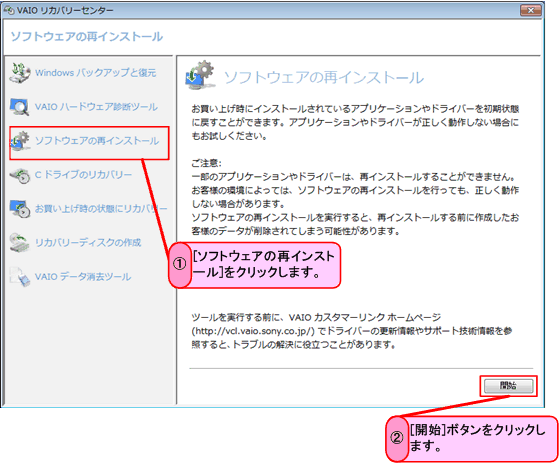
Task: Choose C ドライブのリカバリー
Action: coord(83,175)
